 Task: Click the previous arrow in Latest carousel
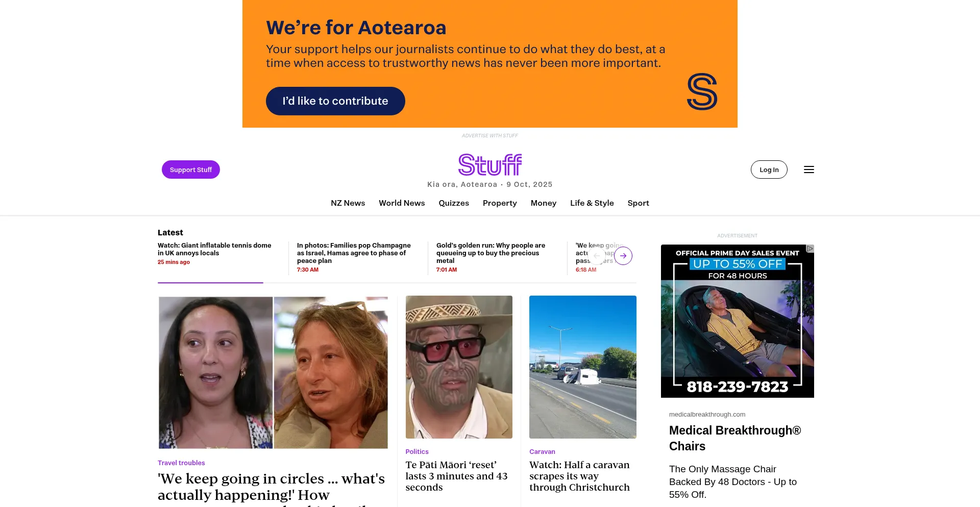click(597, 256)
